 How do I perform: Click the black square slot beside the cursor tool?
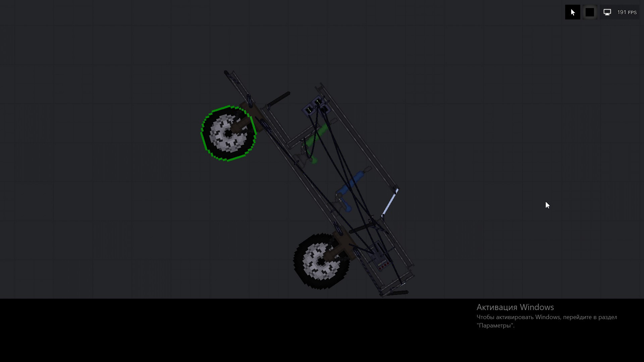(x=589, y=12)
